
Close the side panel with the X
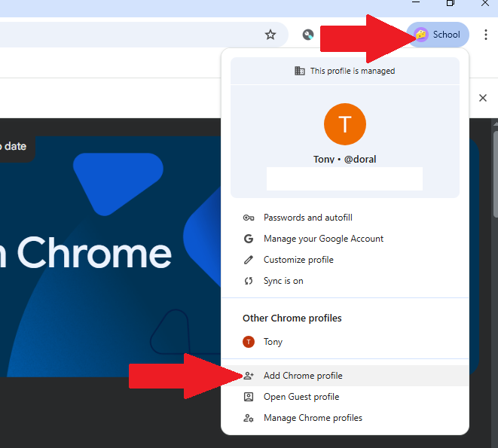pyautogui.click(x=483, y=98)
